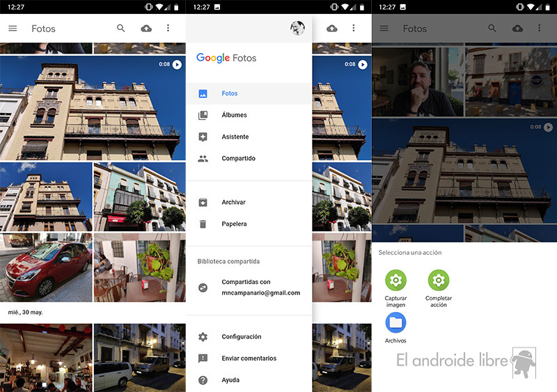Play the 0:08 video in left screen
Image resolution: width=557 pixels, height=392 pixels.
coord(177,64)
